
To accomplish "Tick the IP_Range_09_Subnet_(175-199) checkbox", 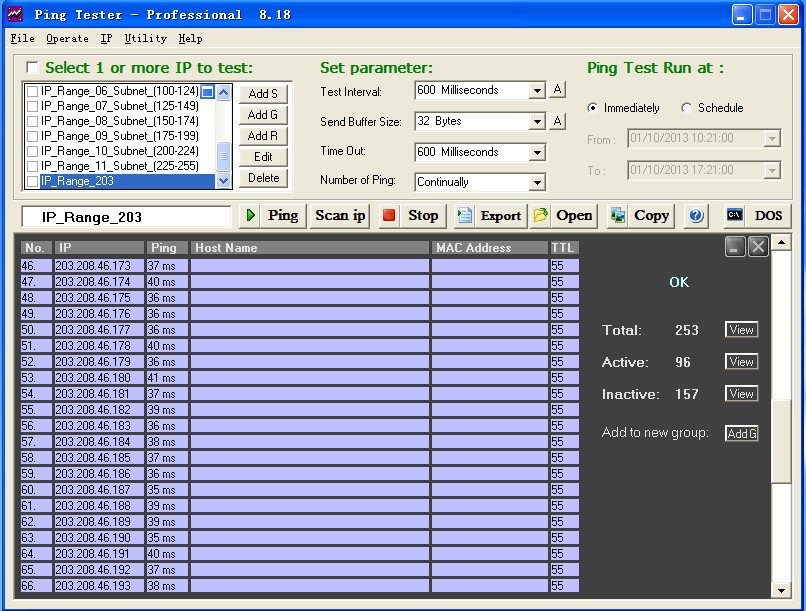I will [33, 136].
